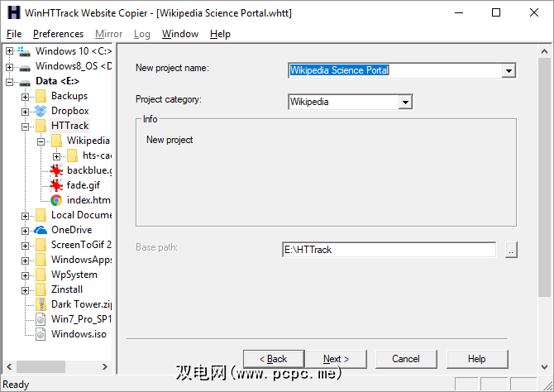Expand the OneDrive folder node
Image resolution: width=554 pixels, height=392 pixels.
[x=25, y=232]
